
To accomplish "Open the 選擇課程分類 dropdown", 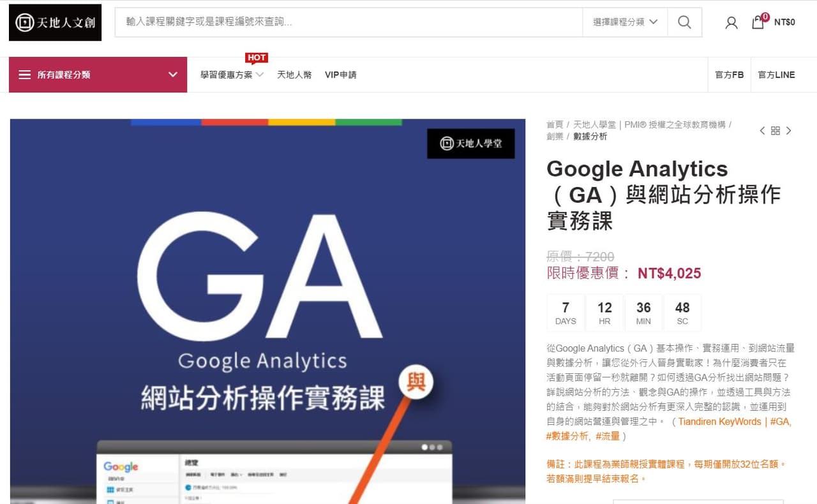I will [625, 22].
